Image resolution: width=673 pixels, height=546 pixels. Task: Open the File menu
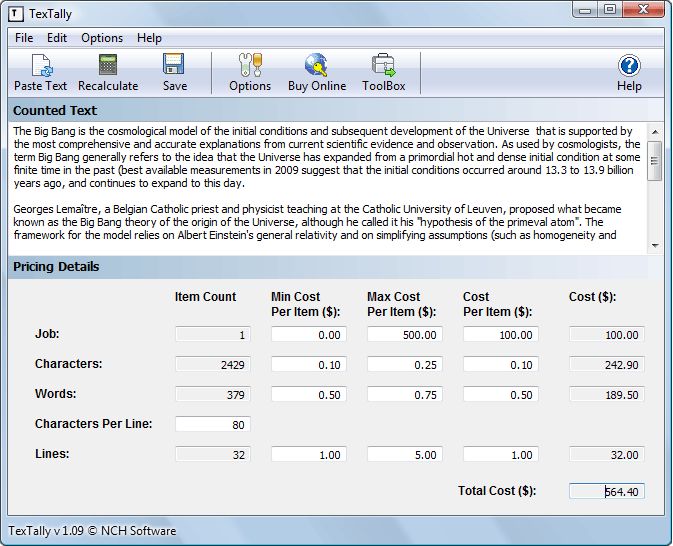click(x=24, y=38)
